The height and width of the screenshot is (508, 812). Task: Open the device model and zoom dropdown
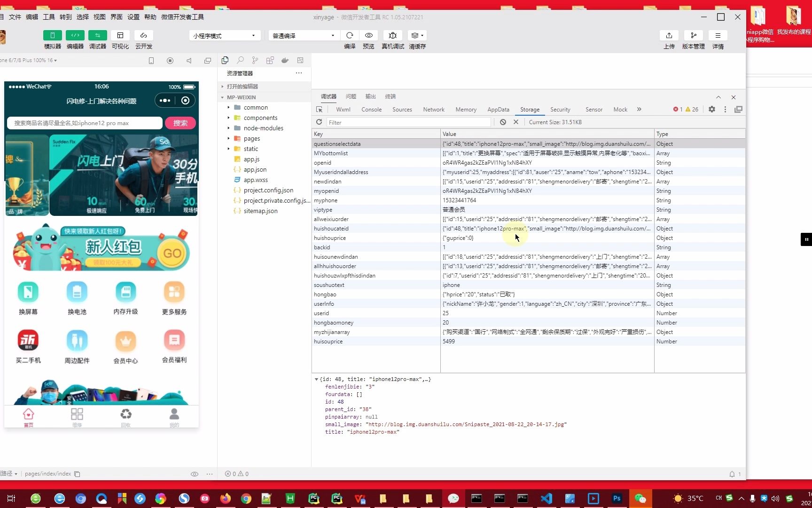pyautogui.click(x=29, y=60)
